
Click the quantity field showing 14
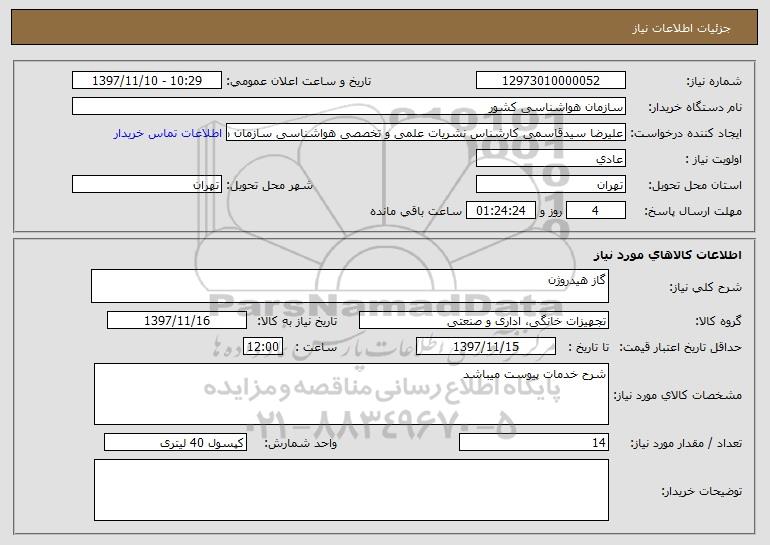point(534,442)
